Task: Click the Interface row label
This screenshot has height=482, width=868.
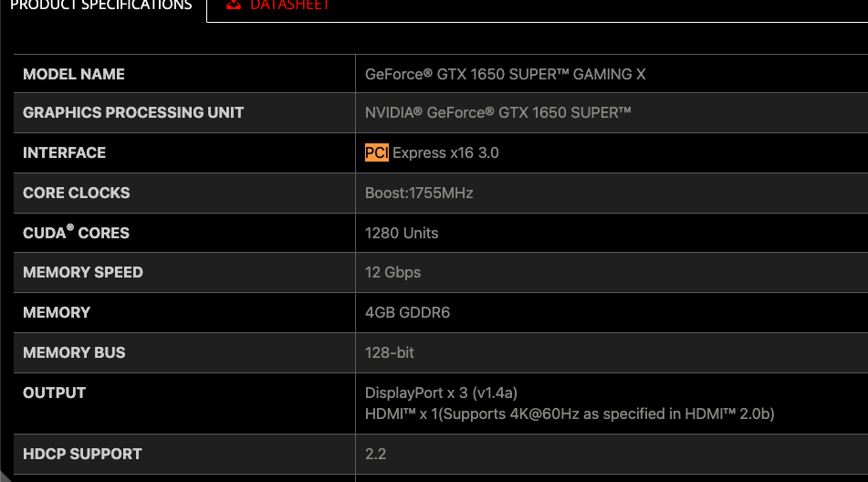Action: point(64,152)
